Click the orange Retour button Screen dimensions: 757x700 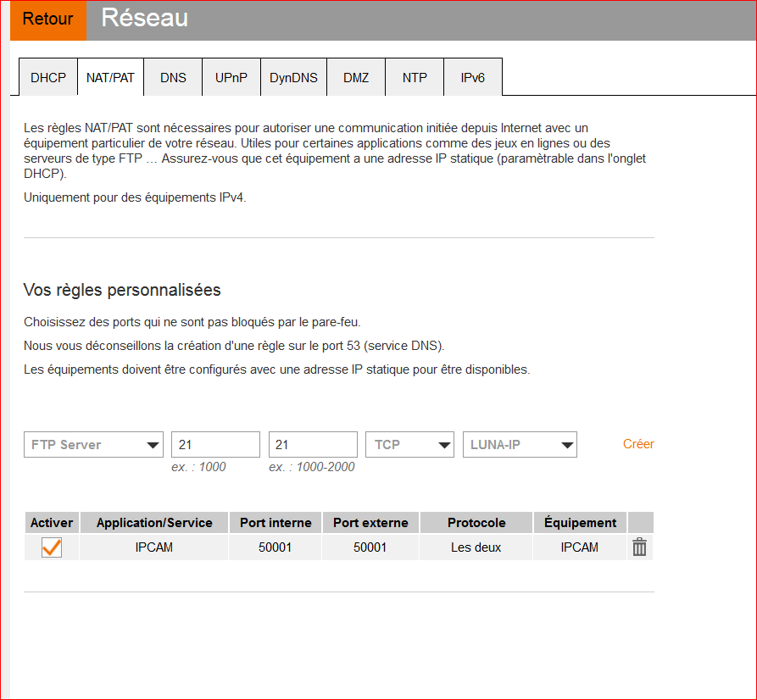tap(48, 19)
